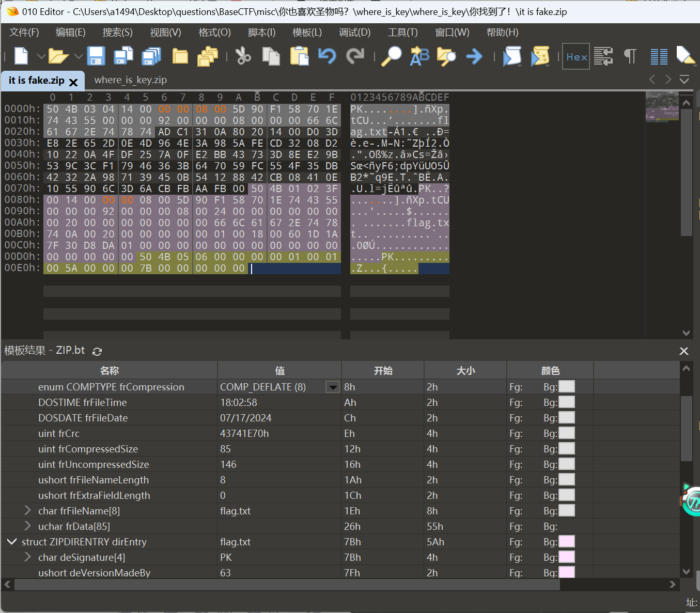Open the 工具(T) menu
The image size is (700, 613).
click(403, 33)
